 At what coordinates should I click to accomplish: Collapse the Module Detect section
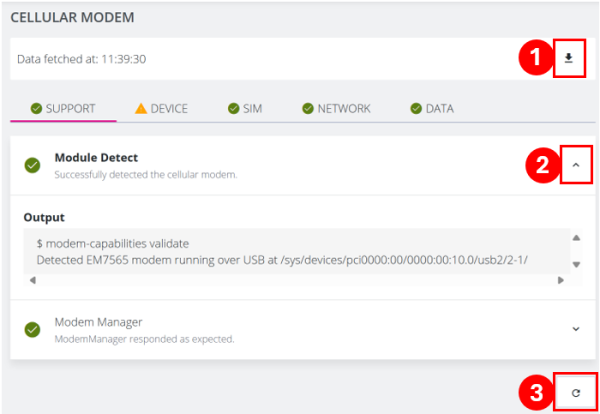point(575,165)
